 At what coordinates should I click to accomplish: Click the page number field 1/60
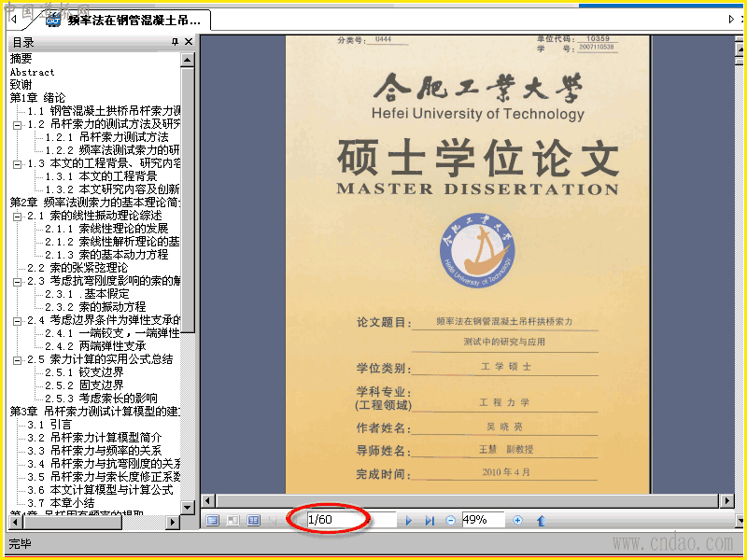point(352,520)
